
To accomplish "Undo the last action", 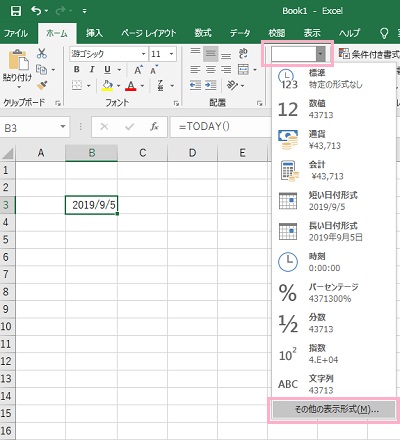I will point(36,11).
